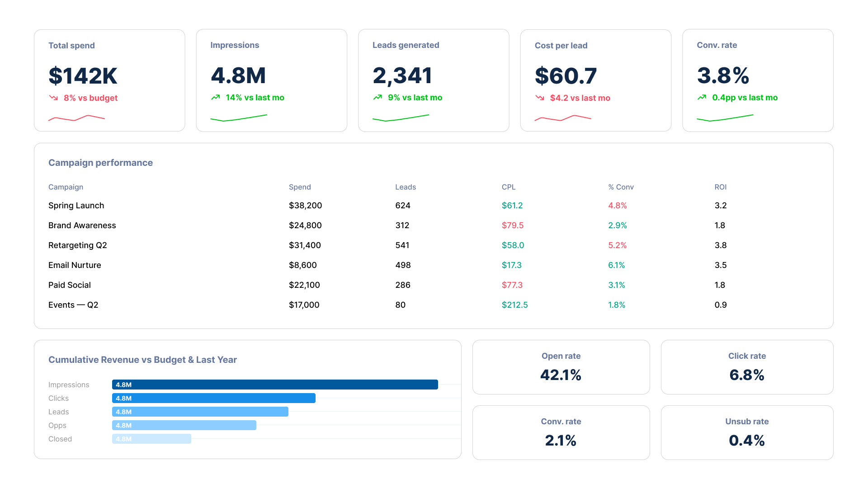Click the Cumulative Revenue vs Budget heading
The image size is (868, 488).
point(142,360)
